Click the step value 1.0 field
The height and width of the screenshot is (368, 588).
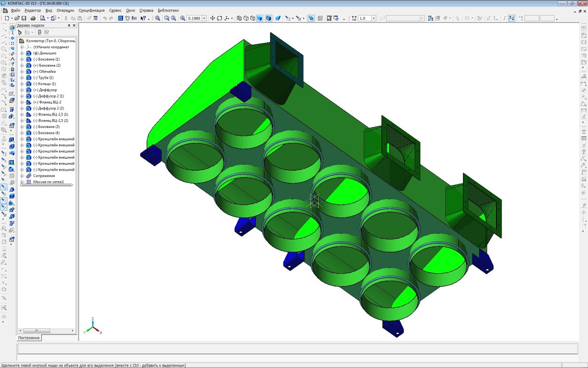[364, 18]
